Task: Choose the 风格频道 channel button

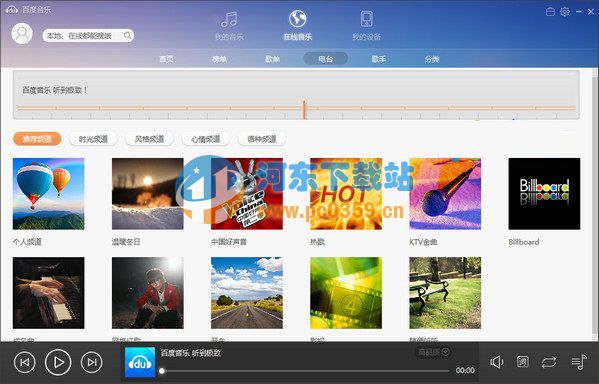Action: (149, 139)
